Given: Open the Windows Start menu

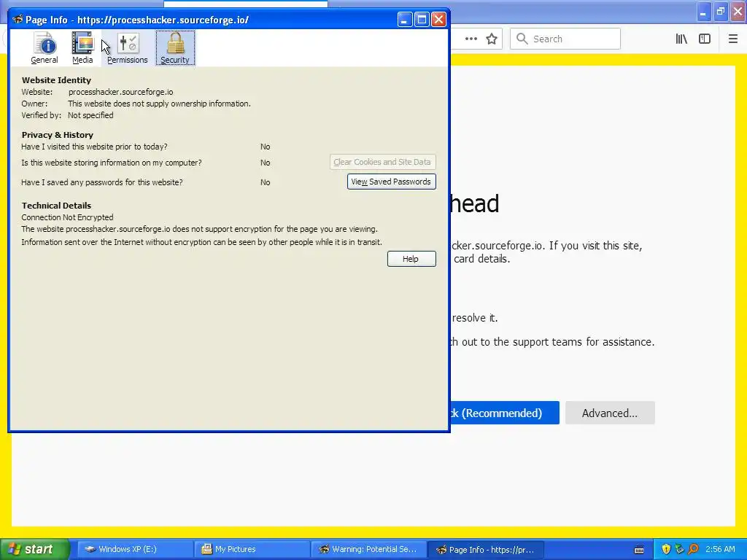Looking at the screenshot, I should tap(34, 549).
